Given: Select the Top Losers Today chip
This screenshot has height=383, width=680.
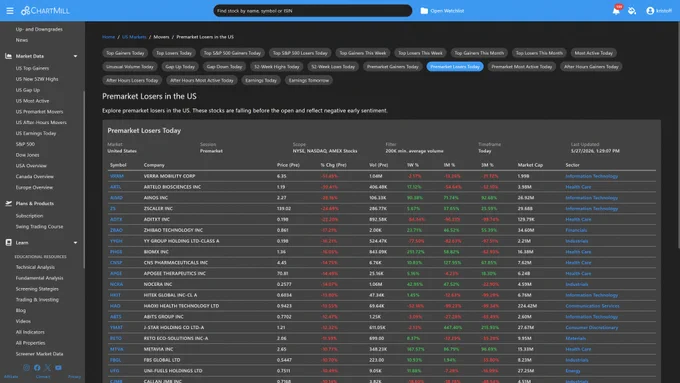Looking at the screenshot, I should (x=173, y=53).
